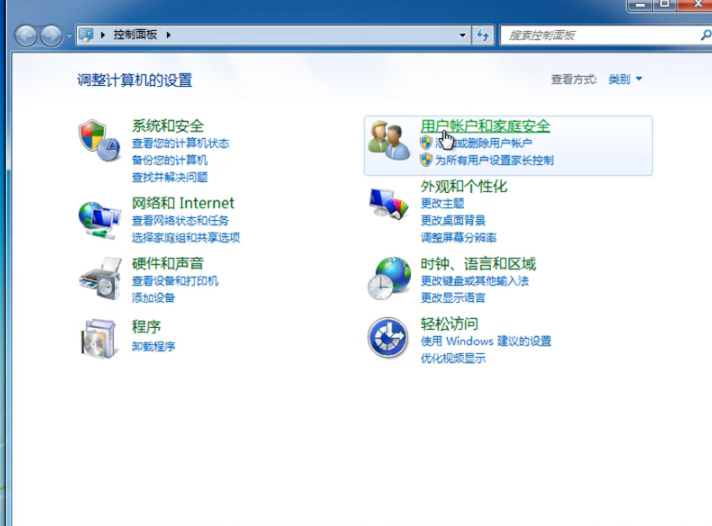Open the 硬件和声音 heading link
The image size is (712, 526).
click(168, 263)
